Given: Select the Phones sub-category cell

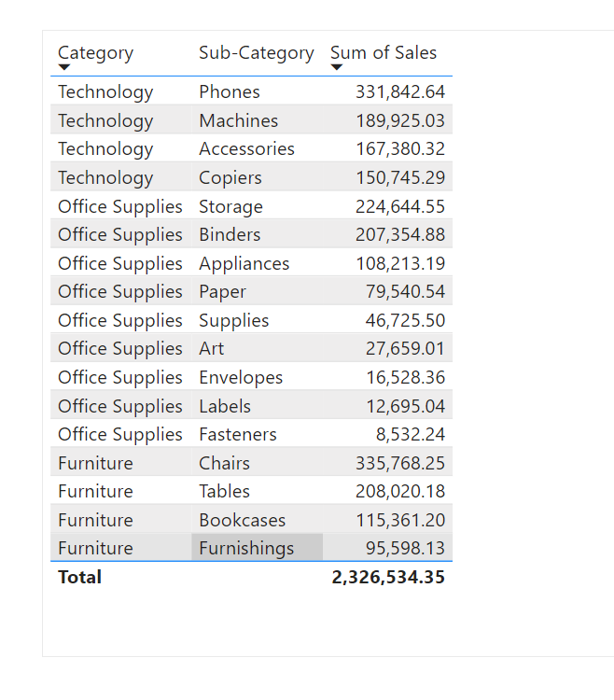Looking at the screenshot, I should (230, 91).
